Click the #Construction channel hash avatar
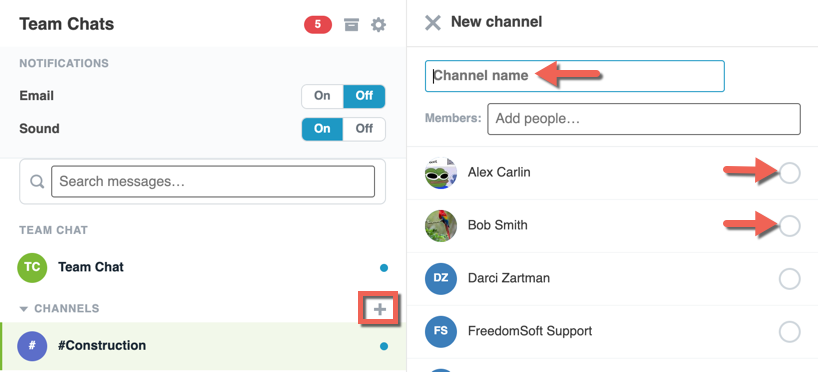This screenshot has height=372, width=818. pyautogui.click(x=32, y=346)
